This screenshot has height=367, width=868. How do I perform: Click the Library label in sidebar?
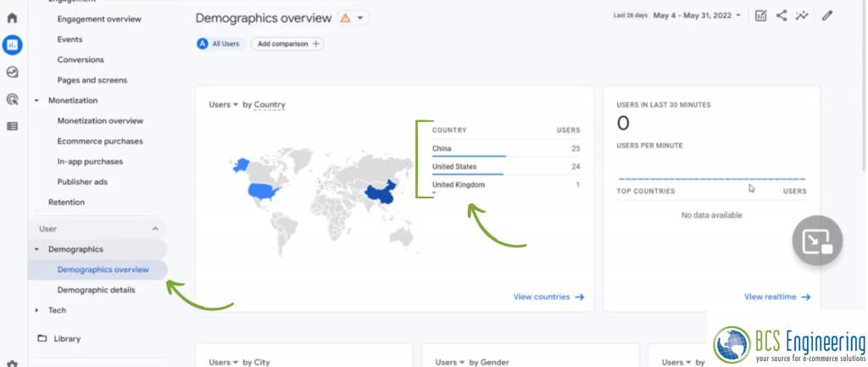[x=67, y=338]
